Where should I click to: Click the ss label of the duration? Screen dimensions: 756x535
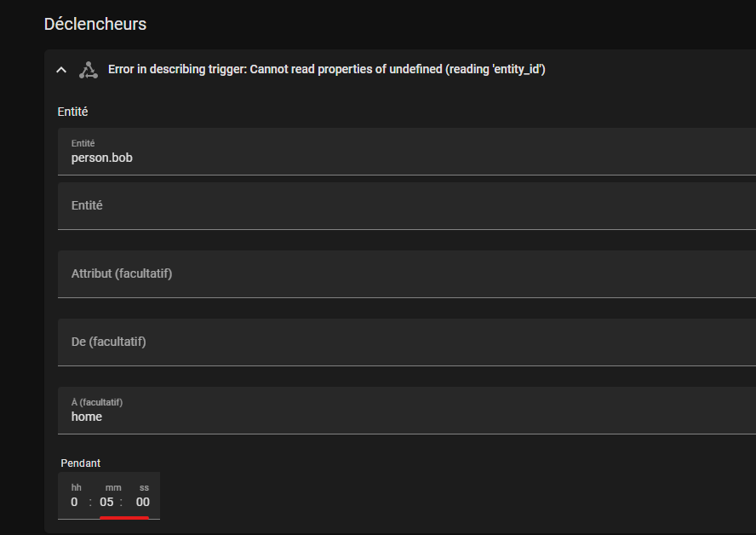point(144,488)
